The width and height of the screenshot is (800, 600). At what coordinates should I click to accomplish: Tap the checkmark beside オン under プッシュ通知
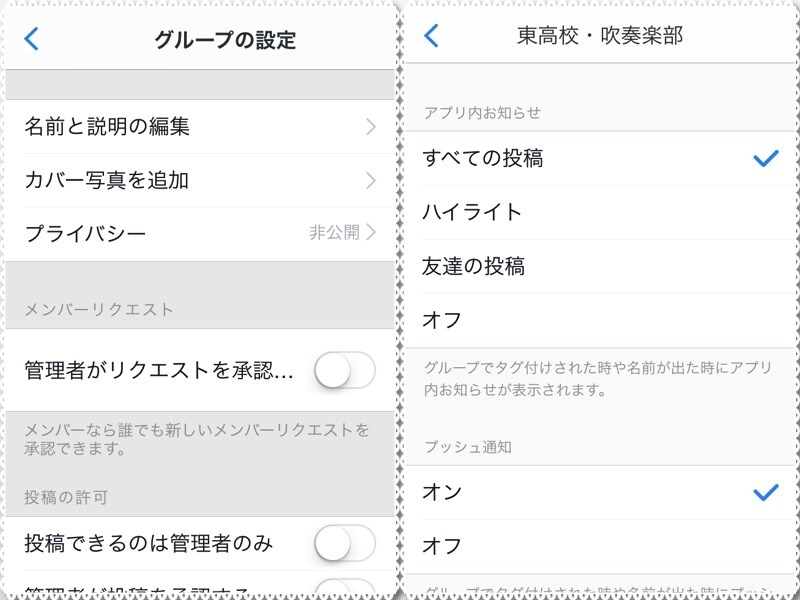[x=764, y=492]
